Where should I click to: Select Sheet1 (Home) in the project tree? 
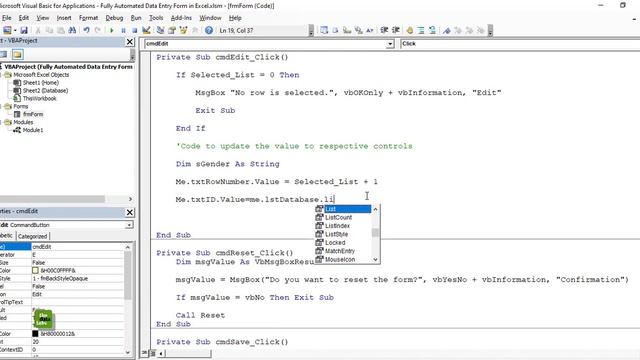41,82
